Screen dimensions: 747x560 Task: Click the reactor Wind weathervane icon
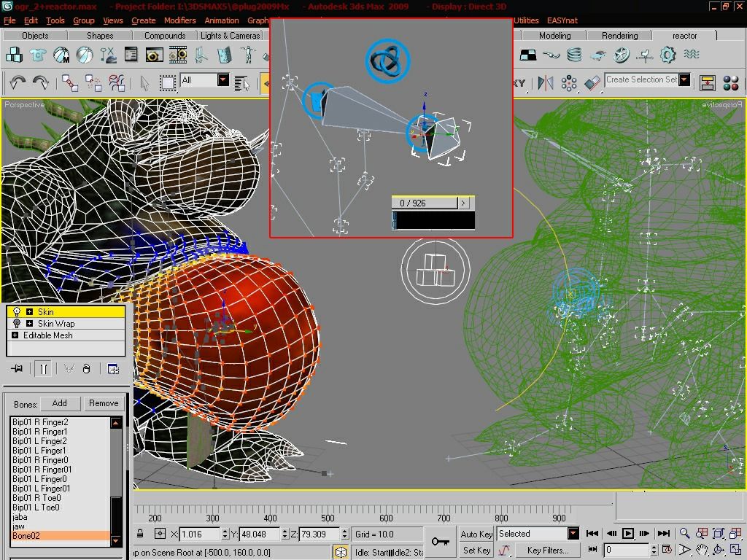pyautogui.click(x=645, y=55)
